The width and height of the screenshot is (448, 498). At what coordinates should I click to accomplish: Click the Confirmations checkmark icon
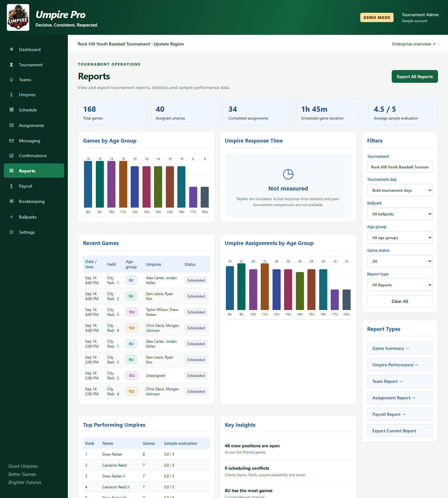12,156
